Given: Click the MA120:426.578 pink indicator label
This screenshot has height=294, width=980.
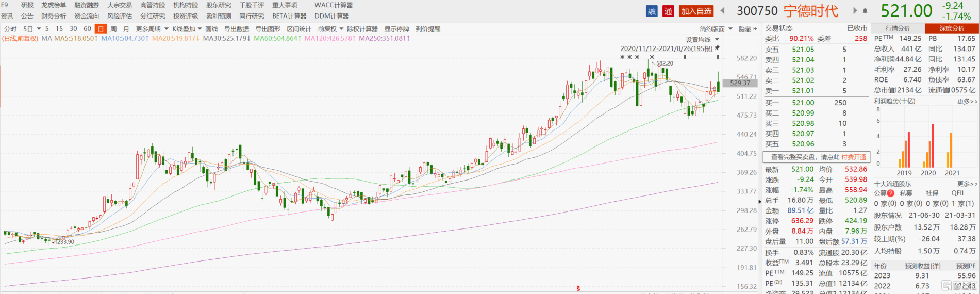Looking at the screenshot, I should (330, 39).
